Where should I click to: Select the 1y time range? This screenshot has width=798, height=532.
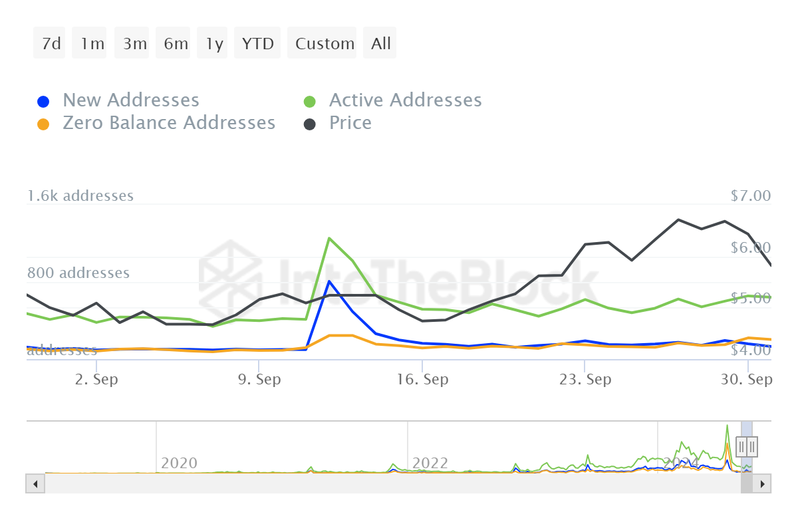(x=214, y=43)
